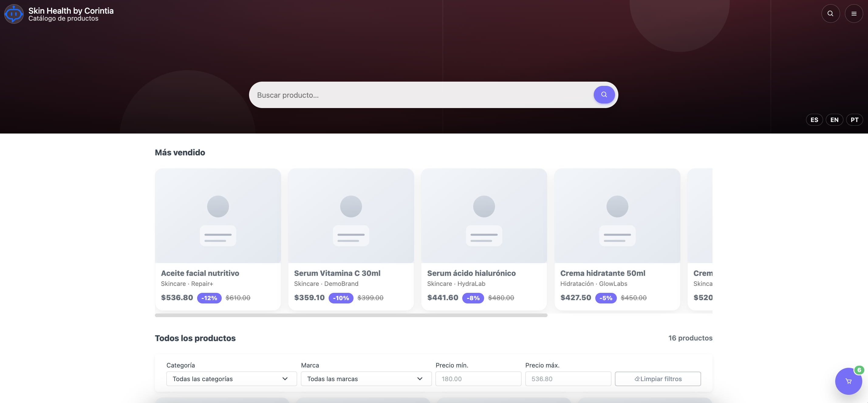Image resolution: width=868 pixels, height=403 pixels.
Task: Click the green cart count badge
Action: click(859, 370)
